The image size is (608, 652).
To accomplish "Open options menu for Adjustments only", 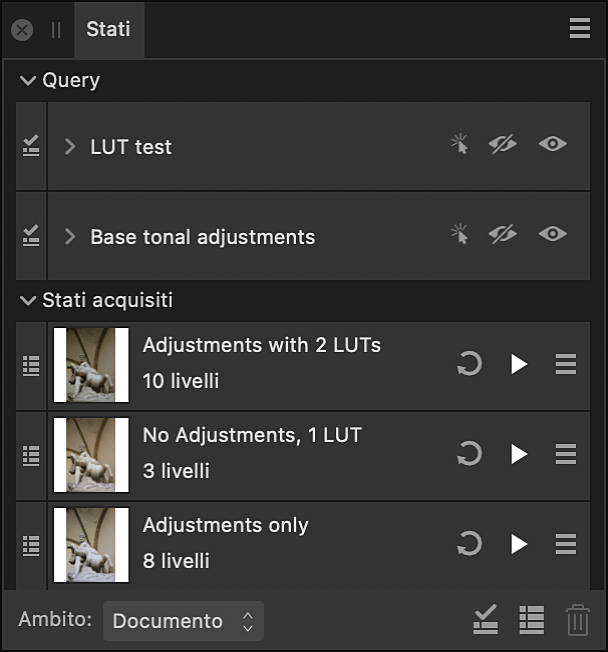I will 566,545.
